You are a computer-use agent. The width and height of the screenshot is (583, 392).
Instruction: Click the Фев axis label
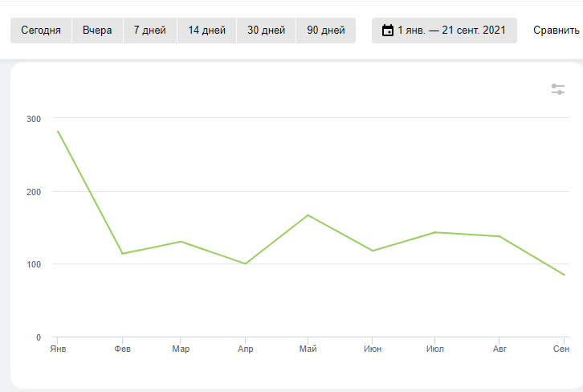point(122,349)
